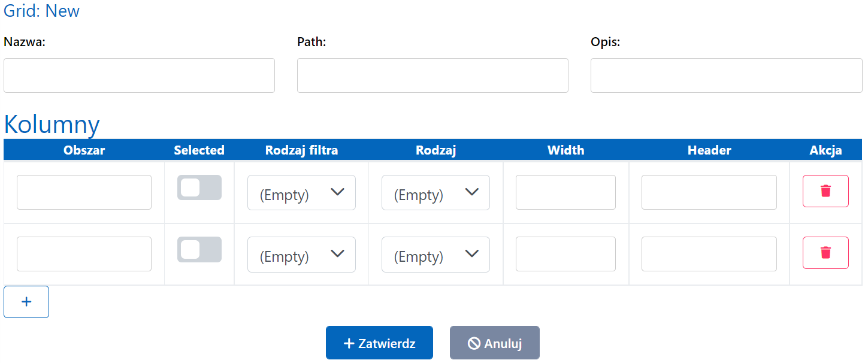Click the prohibition icon inside the Anuluj button

[x=473, y=342]
